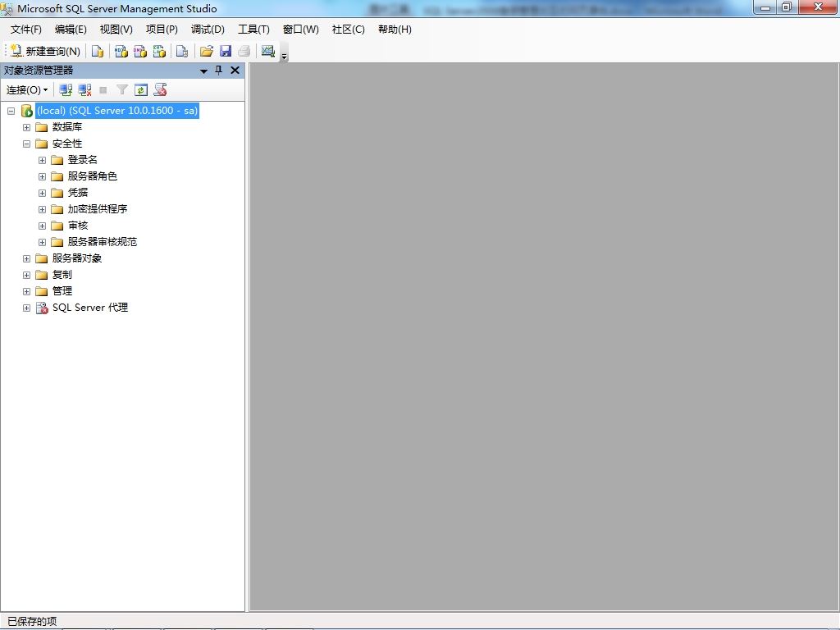Image resolution: width=840 pixels, height=630 pixels.
Task: Open the 连接(O) dropdown
Action: [x=27, y=90]
